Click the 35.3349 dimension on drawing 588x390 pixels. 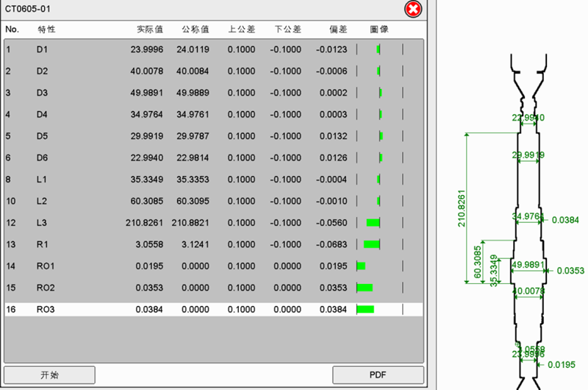494,271
